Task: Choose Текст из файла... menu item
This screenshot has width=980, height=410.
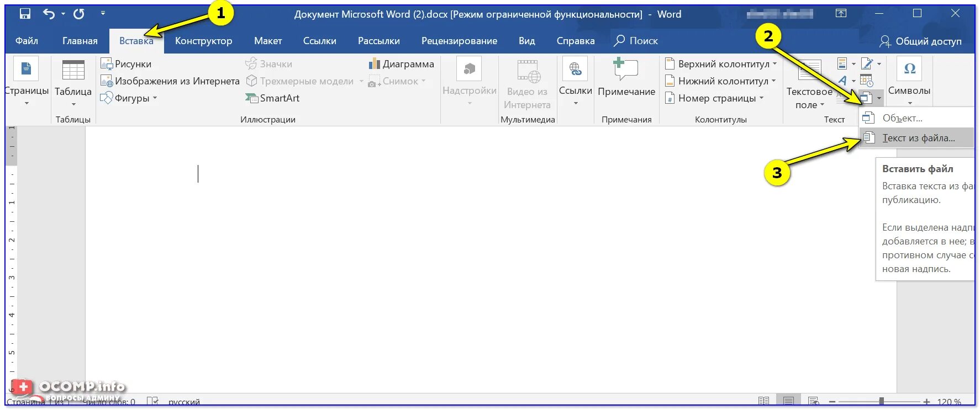Action: click(917, 138)
